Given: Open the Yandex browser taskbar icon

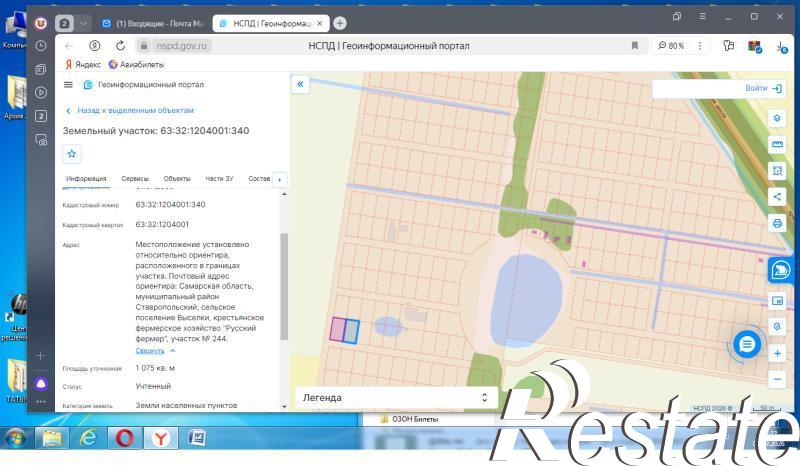Looking at the screenshot, I should pyautogui.click(x=161, y=438).
